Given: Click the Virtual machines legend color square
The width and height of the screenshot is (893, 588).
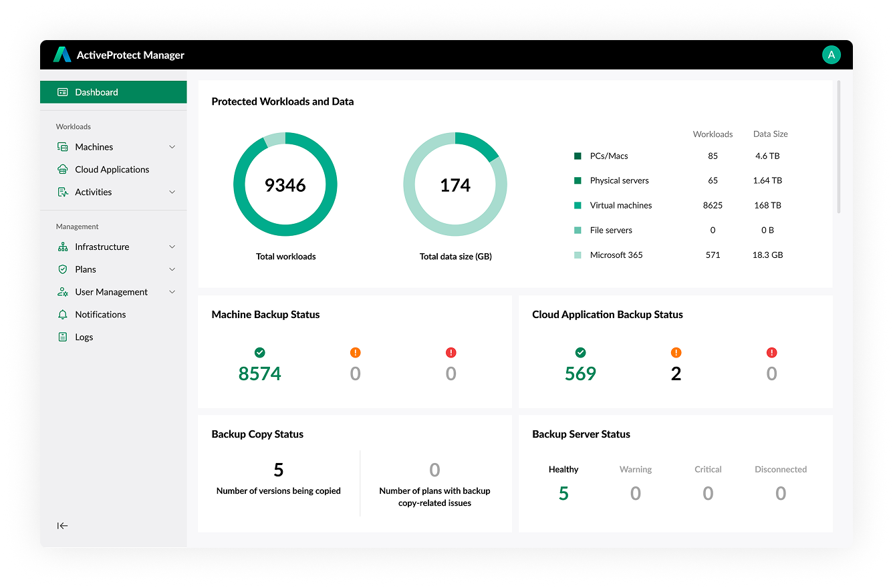Looking at the screenshot, I should (x=578, y=205).
